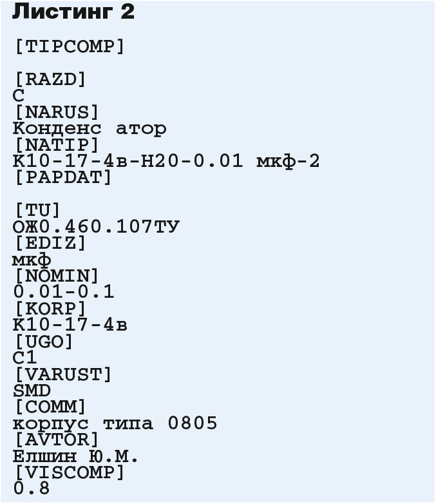Click the [VARUST] tag line
This screenshot has width=436, height=504.
[63, 374]
